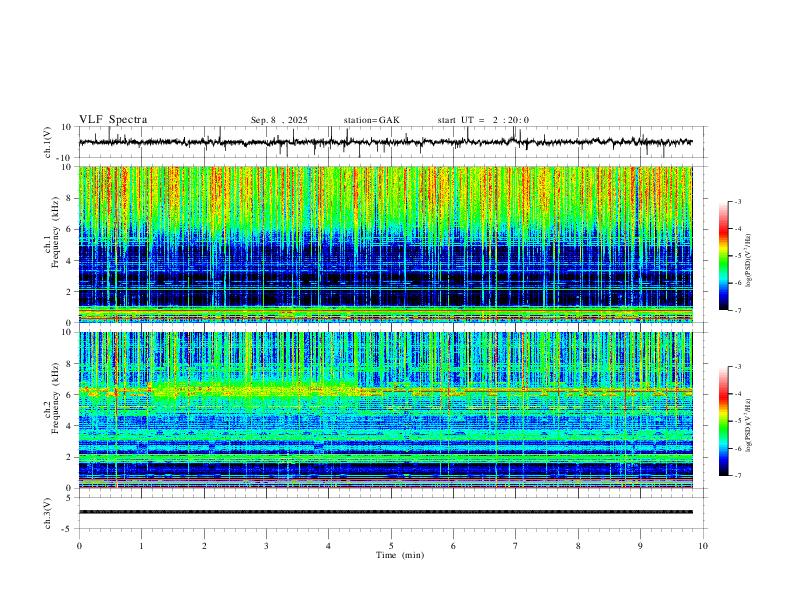Click the "start UT = 2 :20: 0" text
The width and height of the screenshot is (792, 612).
(x=483, y=120)
